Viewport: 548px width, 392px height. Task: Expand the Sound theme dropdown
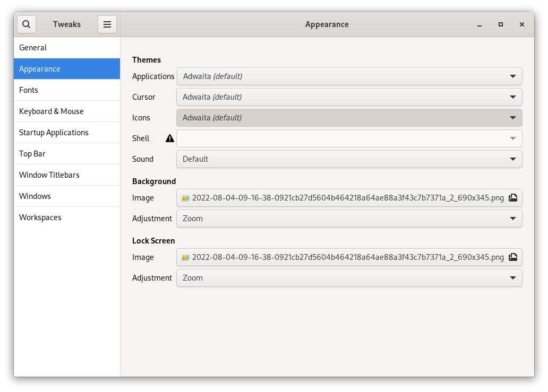349,159
